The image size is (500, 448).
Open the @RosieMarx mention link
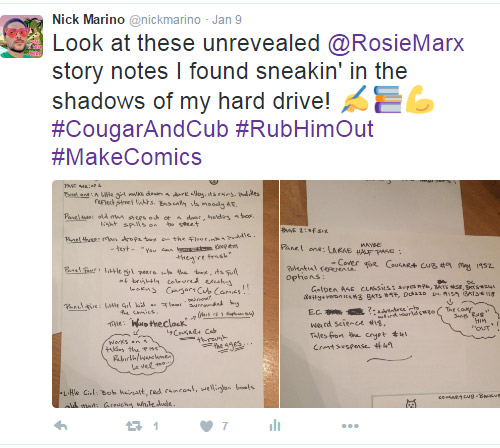(396, 43)
